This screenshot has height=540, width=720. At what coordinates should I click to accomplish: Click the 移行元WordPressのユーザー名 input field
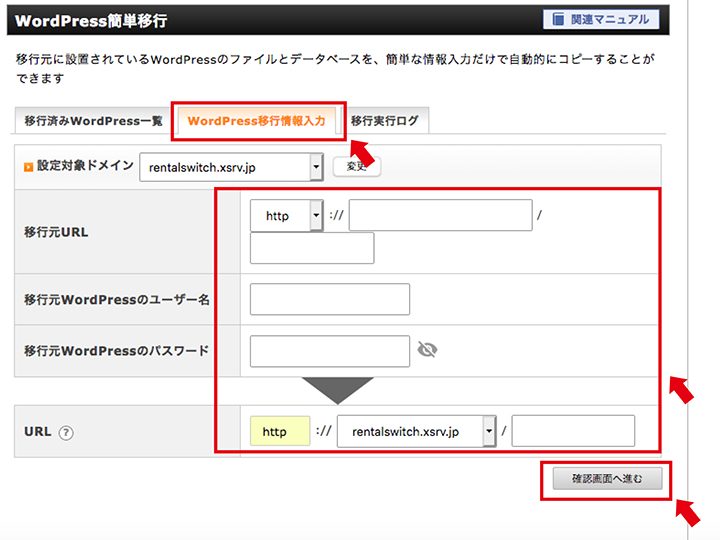(x=330, y=299)
